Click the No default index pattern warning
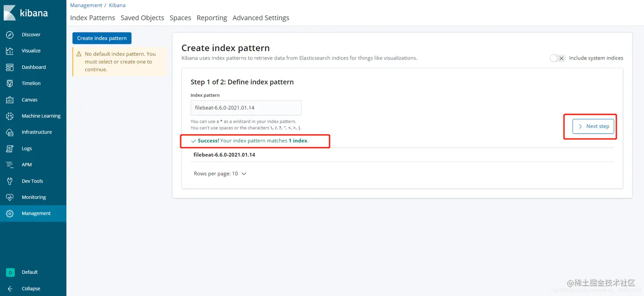This screenshot has width=644, height=296. click(121, 62)
